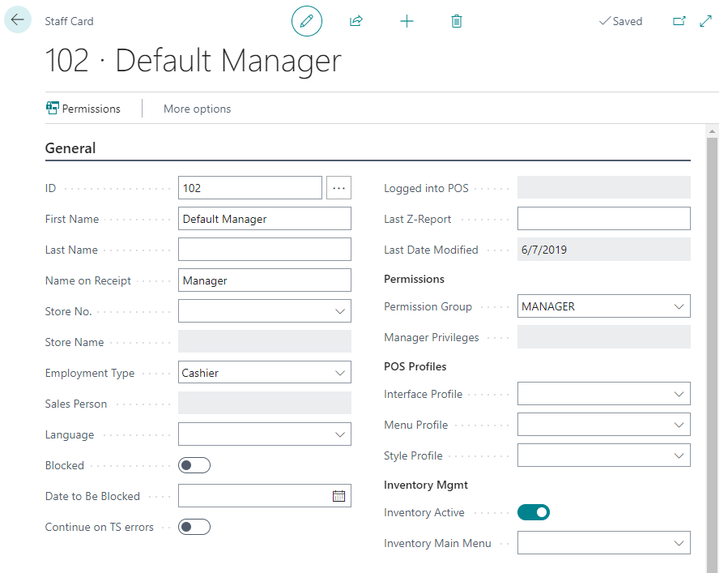
Task: Expand the Store No. dropdown
Action: click(339, 311)
